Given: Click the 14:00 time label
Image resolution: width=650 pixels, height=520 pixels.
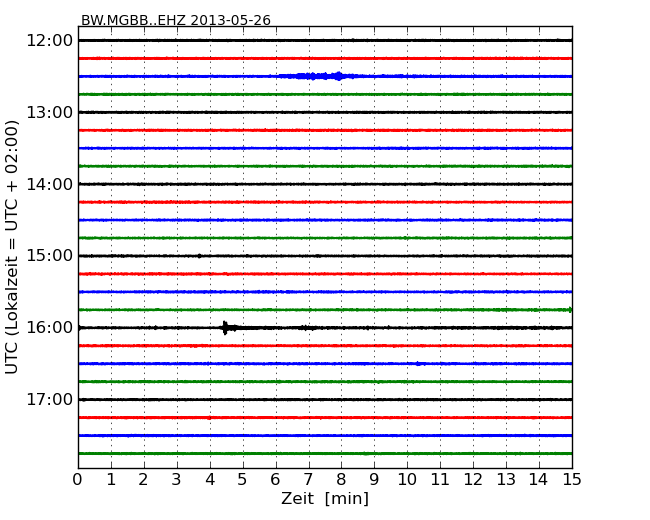Looking at the screenshot, I should 50,184.
